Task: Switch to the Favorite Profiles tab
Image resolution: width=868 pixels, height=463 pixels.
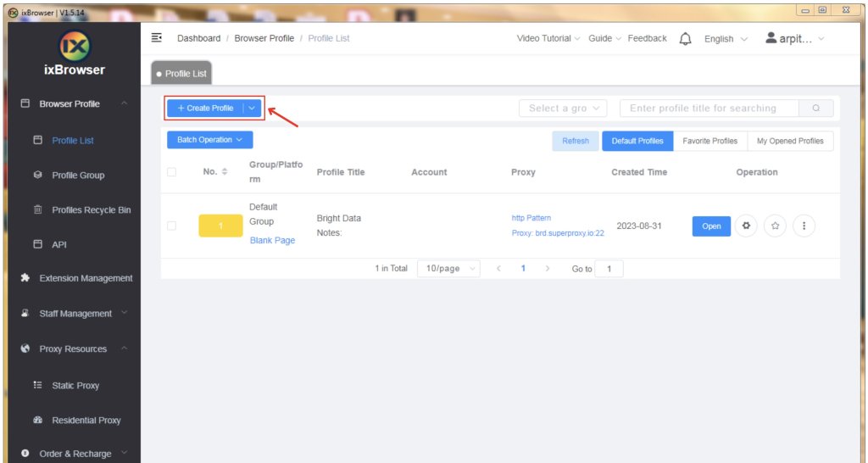Action: (x=709, y=141)
